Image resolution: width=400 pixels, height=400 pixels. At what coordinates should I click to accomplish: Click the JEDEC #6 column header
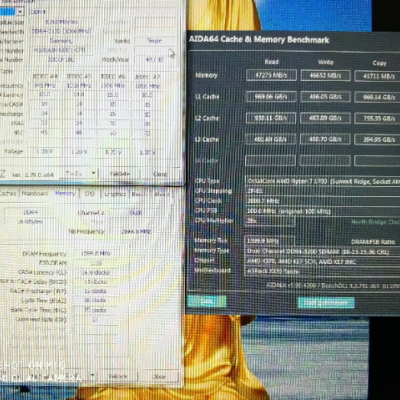pyautogui.click(x=113, y=77)
